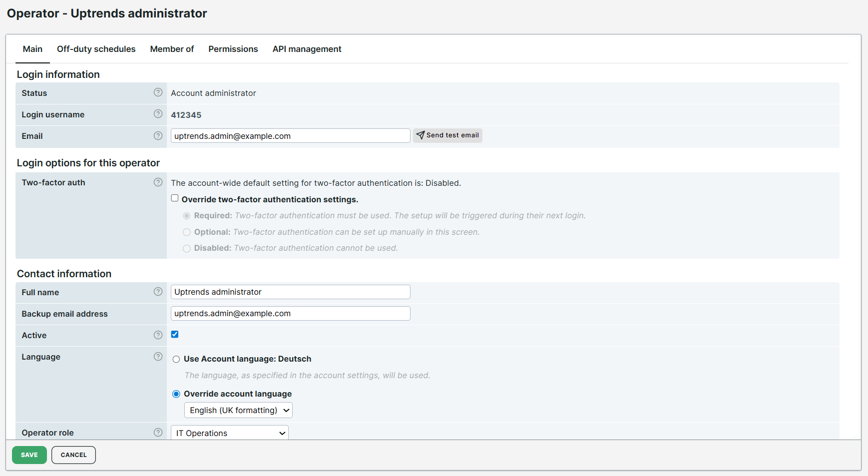The height and width of the screenshot is (476, 868).
Task: Uncheck the Active checkbox
Action: click(x=175, y=334)
